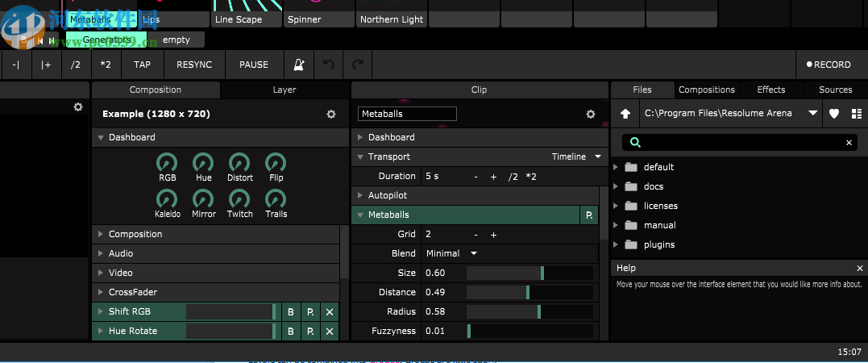868x363 pixels.
Task: Open the Example composition gear settings
Action: tap(331, 115)
